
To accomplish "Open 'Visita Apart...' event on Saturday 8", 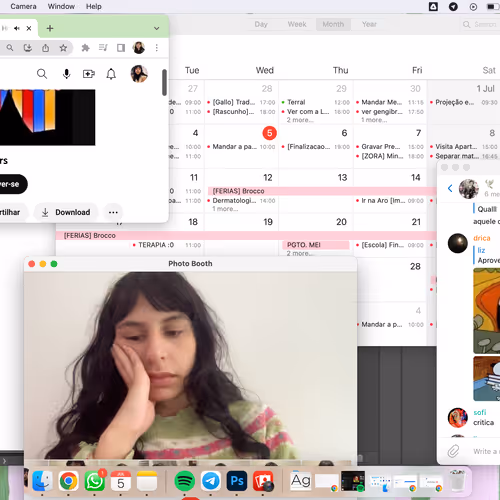I will (464, 147).
